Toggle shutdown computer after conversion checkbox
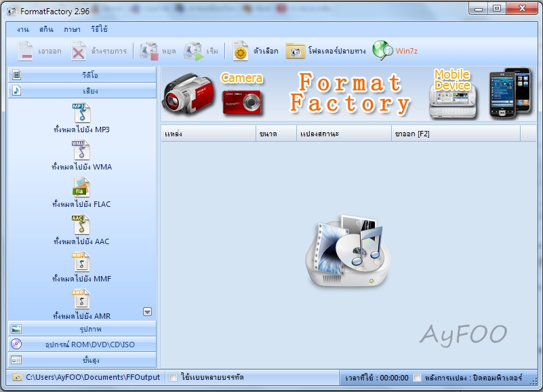 pos(418,378)
